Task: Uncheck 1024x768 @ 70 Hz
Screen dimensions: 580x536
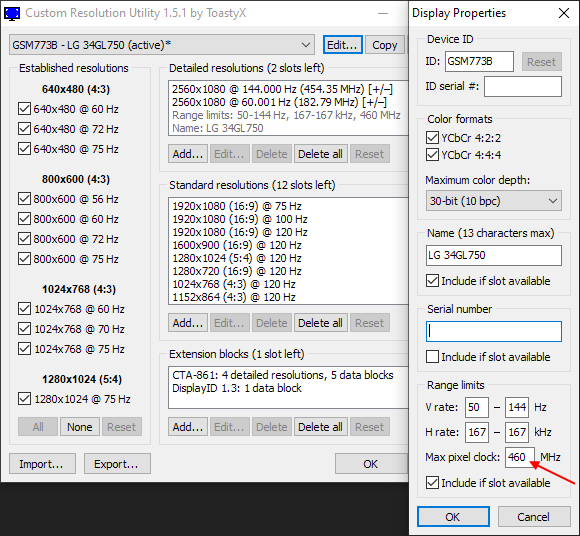Action: tap(24, 328)
